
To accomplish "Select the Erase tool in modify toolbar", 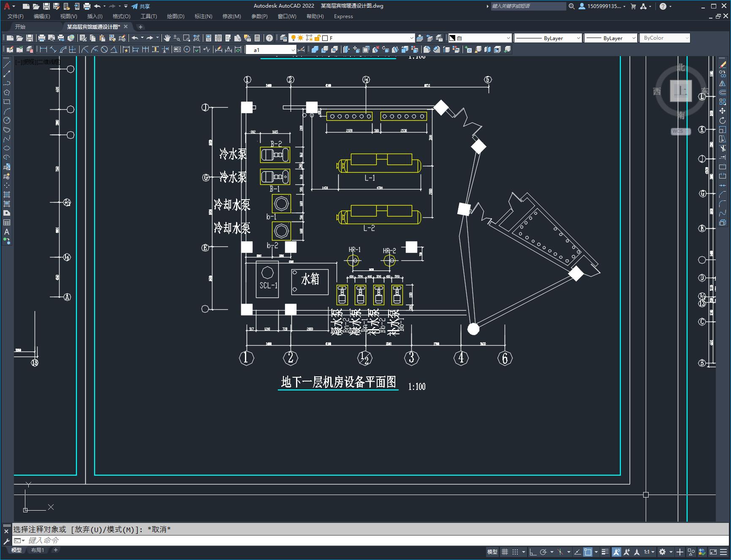I will pos(723,65).
